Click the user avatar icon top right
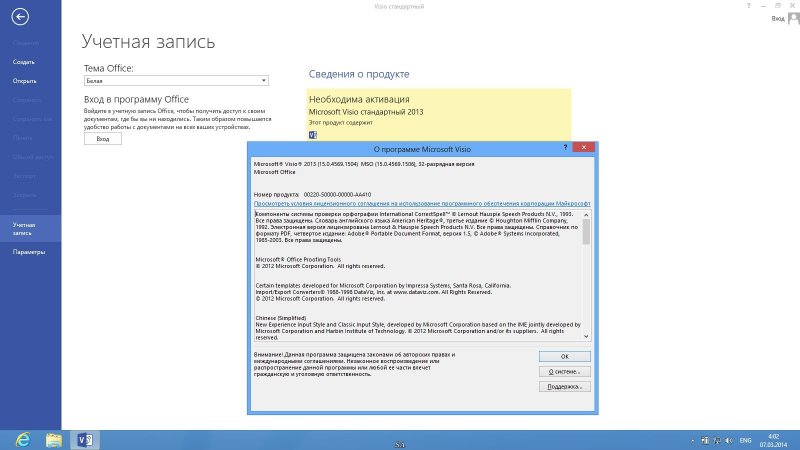The height and width of the screenshot is (450, 800). (x=793, y=18)
